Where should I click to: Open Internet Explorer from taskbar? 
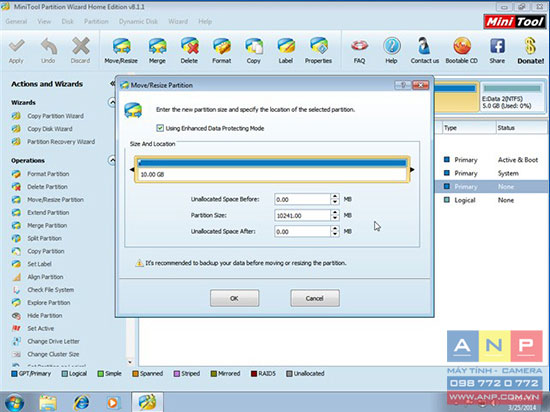(81, 402)
